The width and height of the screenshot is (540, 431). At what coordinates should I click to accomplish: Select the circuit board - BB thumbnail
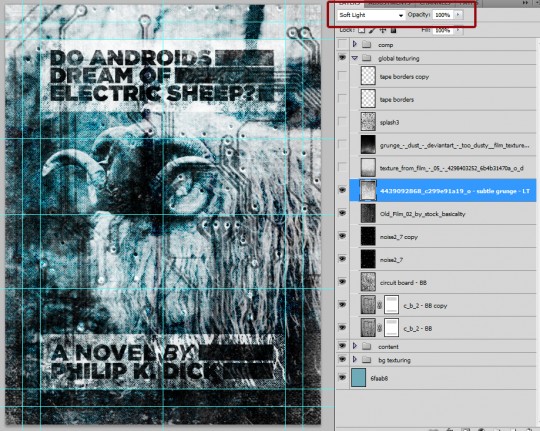tap(368, 282)
